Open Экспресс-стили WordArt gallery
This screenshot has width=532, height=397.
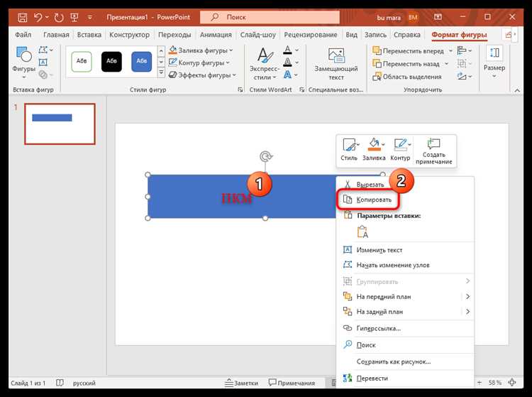click(x=265, y=63)
